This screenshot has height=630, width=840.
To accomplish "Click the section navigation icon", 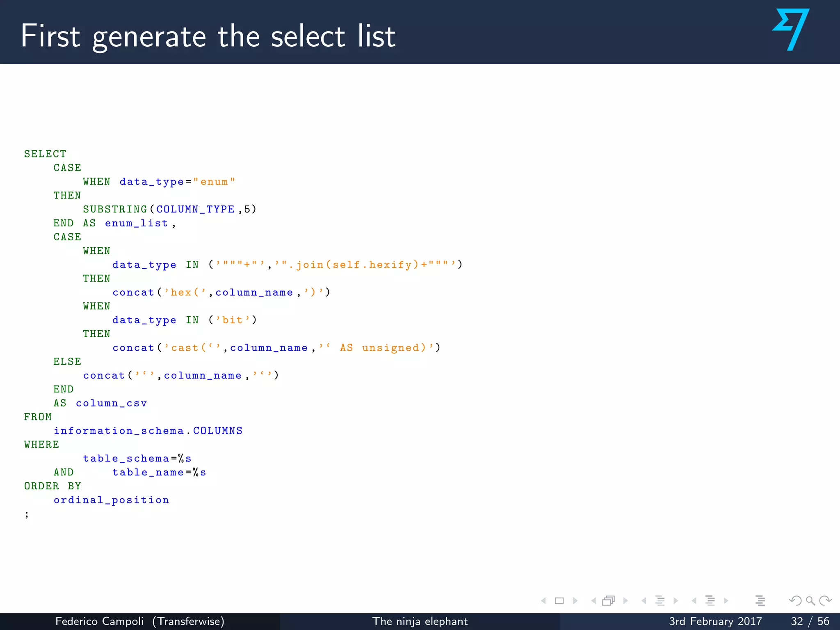I will 710,601.
